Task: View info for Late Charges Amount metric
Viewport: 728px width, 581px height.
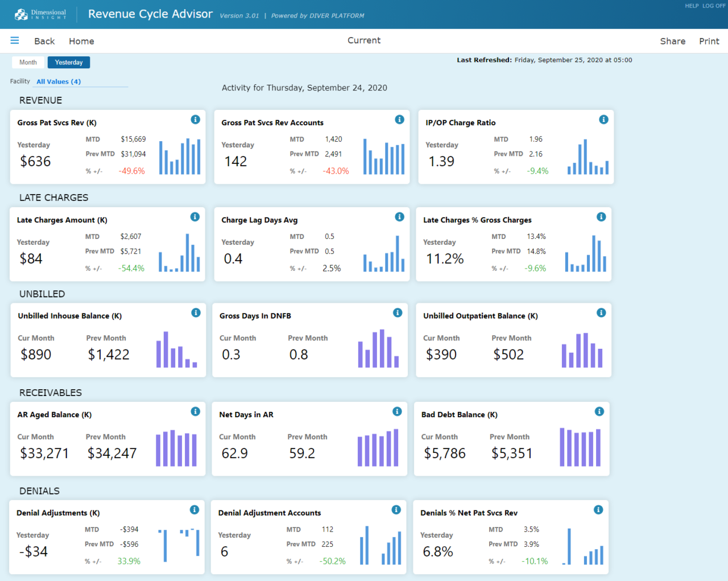Action: [x=195, y=217]
